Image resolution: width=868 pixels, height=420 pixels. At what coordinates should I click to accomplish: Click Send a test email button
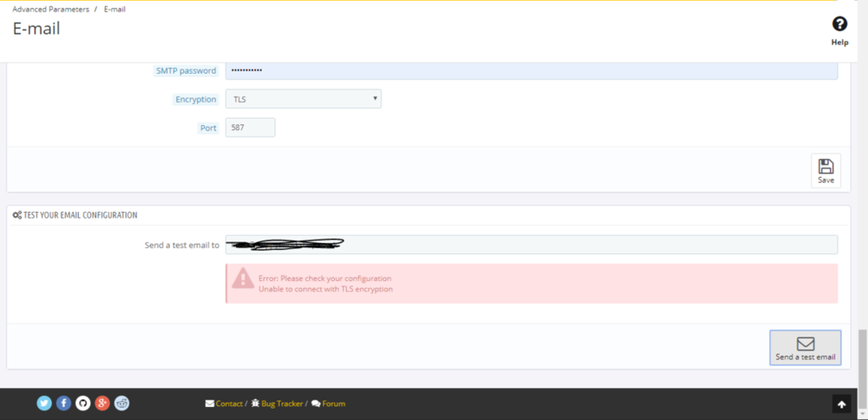[805, 347]
